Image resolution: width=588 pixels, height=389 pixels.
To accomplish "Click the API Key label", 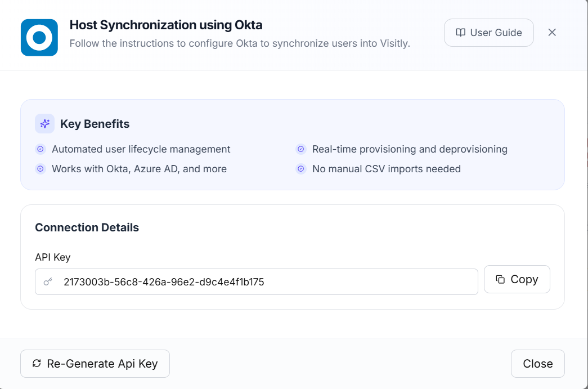I will (x=52, y=257).
